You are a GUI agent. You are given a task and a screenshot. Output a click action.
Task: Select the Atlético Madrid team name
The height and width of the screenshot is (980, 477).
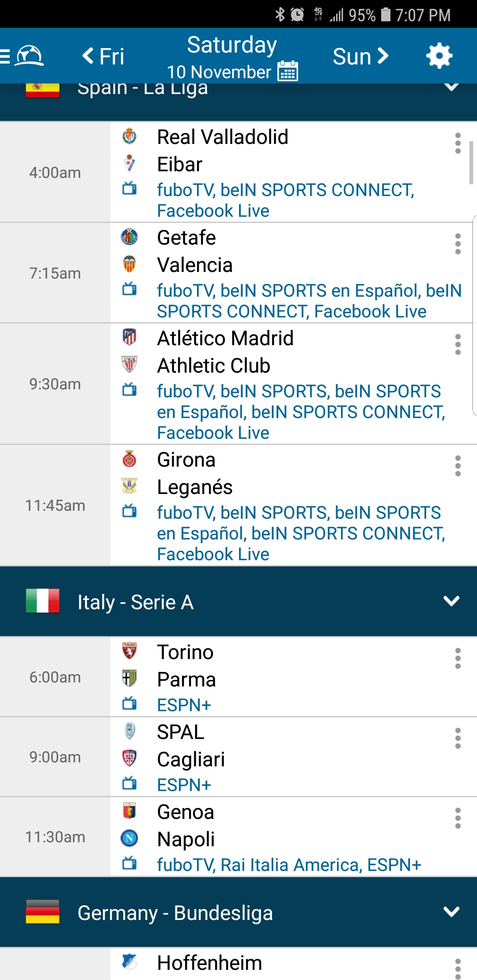tap(225, 339)
